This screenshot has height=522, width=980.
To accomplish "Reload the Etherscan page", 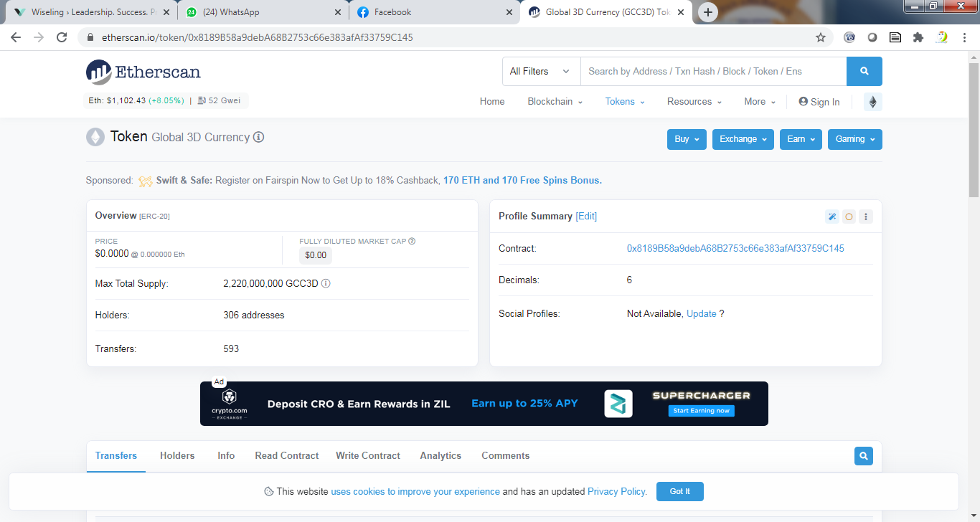I will click(62, 37).
